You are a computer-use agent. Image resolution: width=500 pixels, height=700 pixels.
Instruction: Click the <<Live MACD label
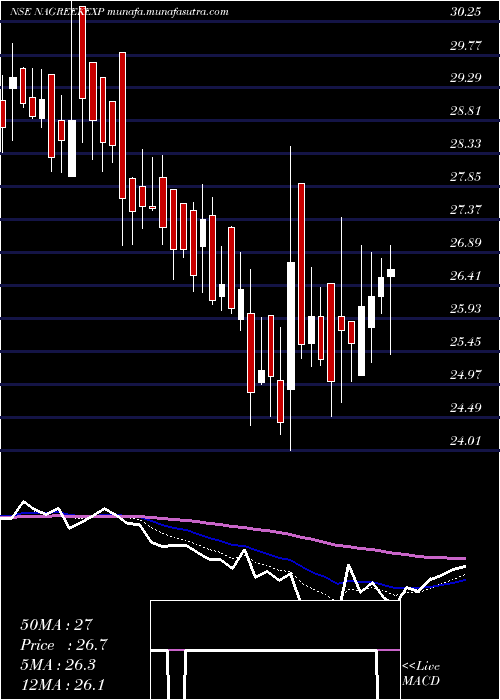click(421, 673)
